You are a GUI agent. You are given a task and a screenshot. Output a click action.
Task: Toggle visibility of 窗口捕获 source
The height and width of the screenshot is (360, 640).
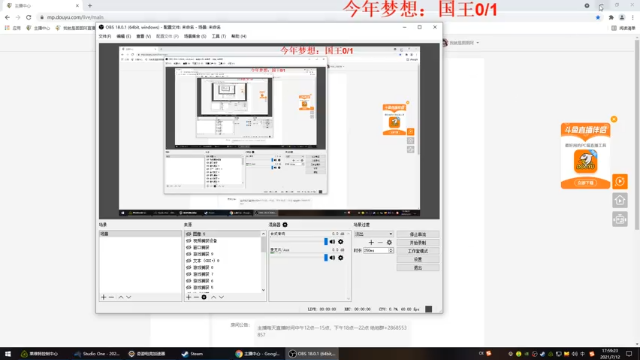[x=189, y=247]
